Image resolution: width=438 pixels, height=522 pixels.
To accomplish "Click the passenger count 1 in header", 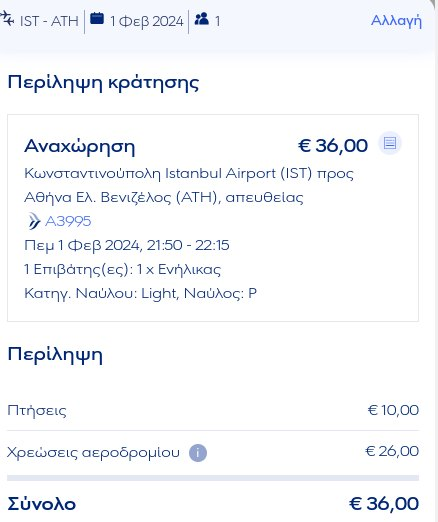I will 217,22.
